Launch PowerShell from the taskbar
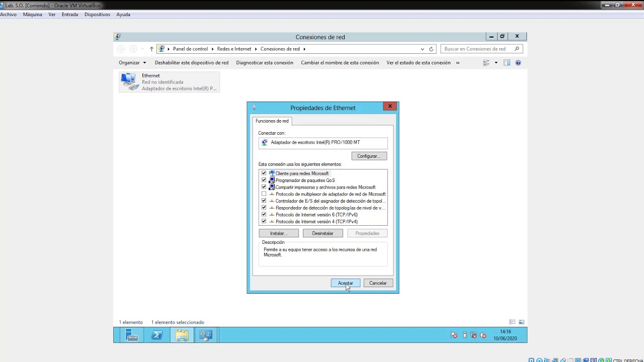The width and height of the screenshot is (644, 362). 157,335
